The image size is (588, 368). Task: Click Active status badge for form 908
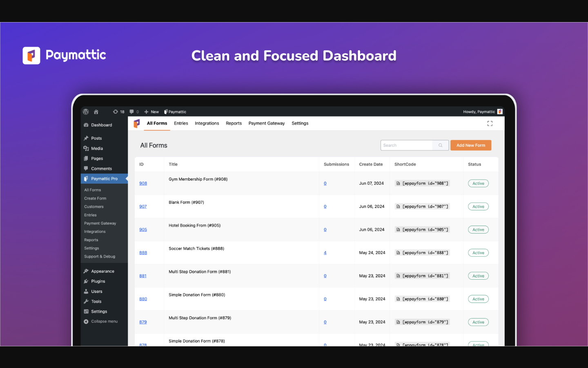coord(478,184)
